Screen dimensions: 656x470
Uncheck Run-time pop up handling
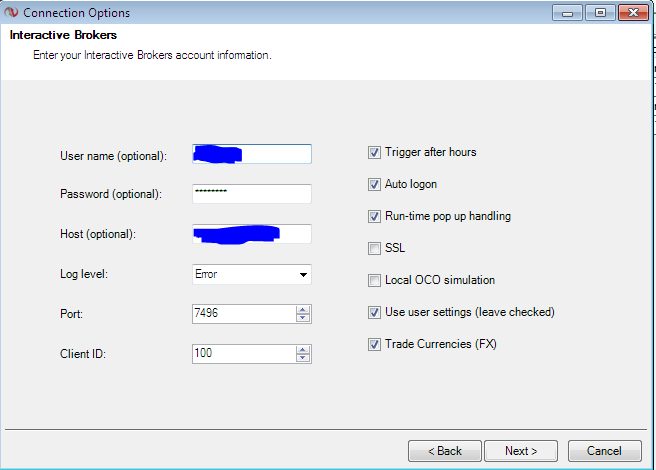(374, 216)
